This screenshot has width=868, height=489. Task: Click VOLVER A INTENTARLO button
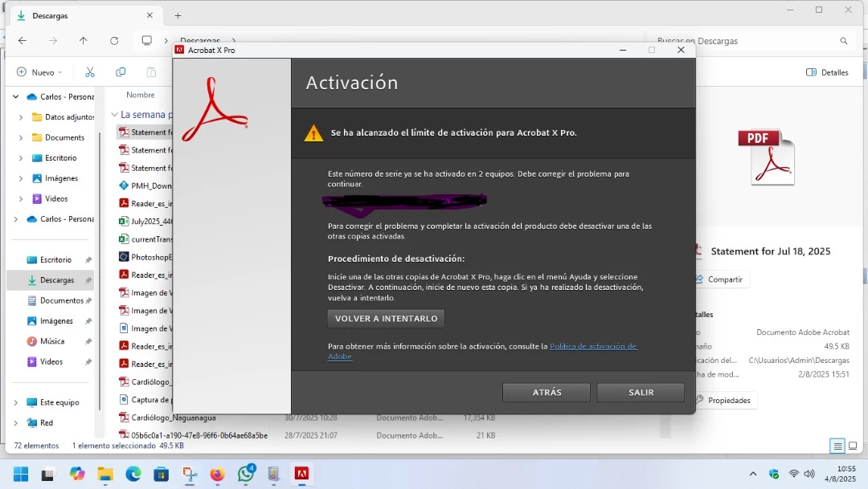pos(386,319)
